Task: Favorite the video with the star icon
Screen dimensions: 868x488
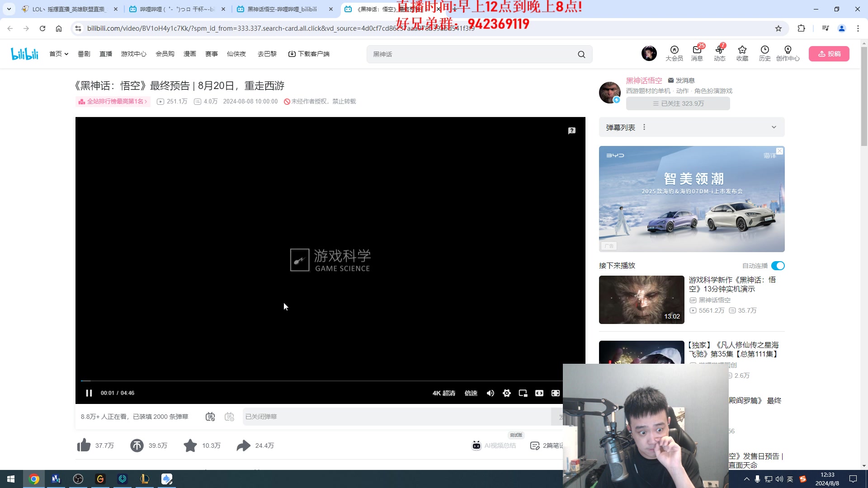Action: [190, 445]
